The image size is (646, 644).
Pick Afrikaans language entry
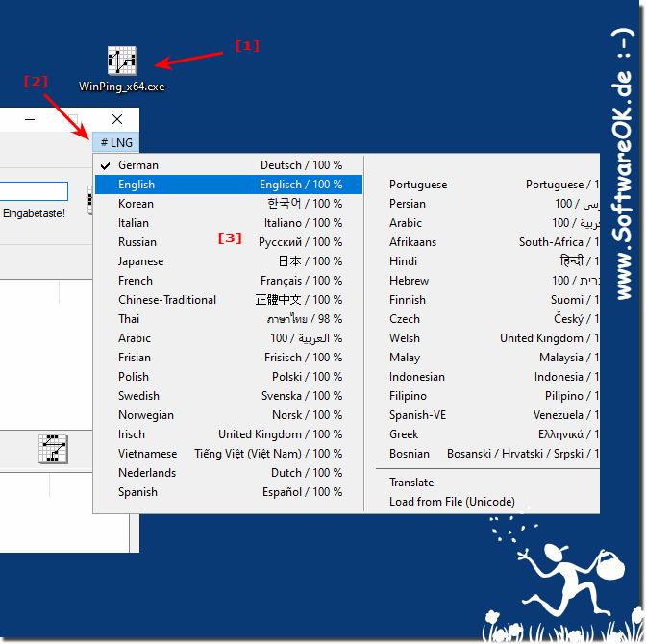483,242
